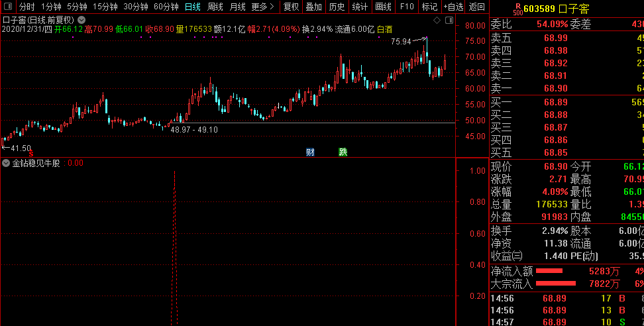
Task: Click the 标记 mark button
Action: pyautogui.click(x=429, y=7)
